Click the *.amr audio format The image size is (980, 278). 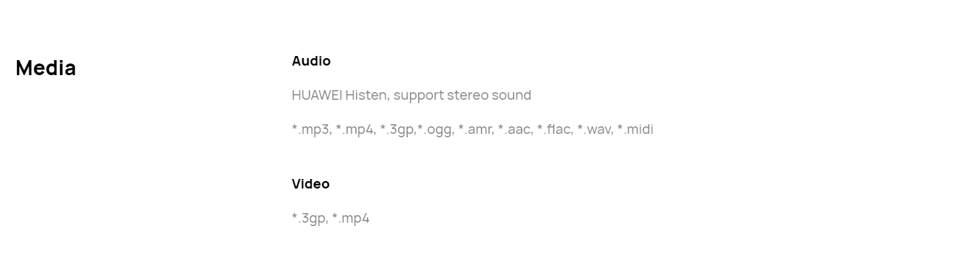tap(474, 129)
